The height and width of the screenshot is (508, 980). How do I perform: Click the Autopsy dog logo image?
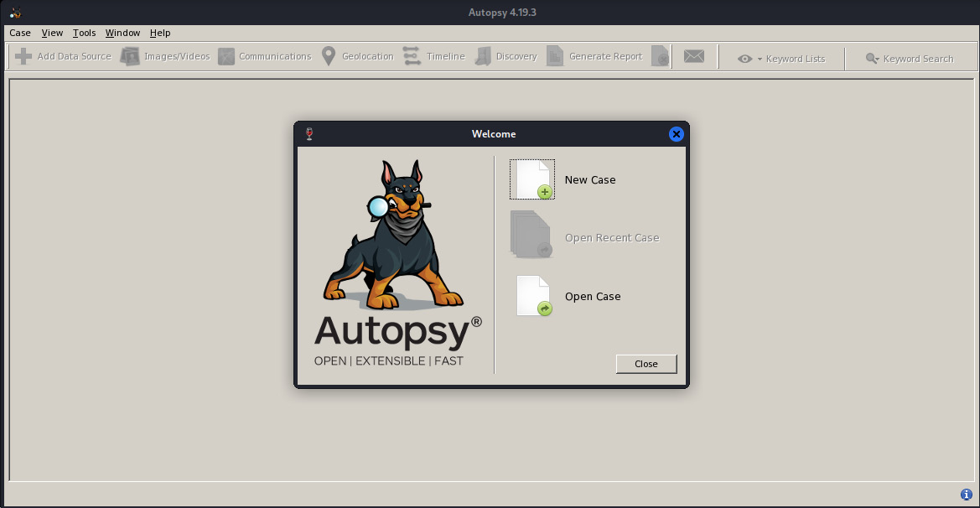point(394,235)
